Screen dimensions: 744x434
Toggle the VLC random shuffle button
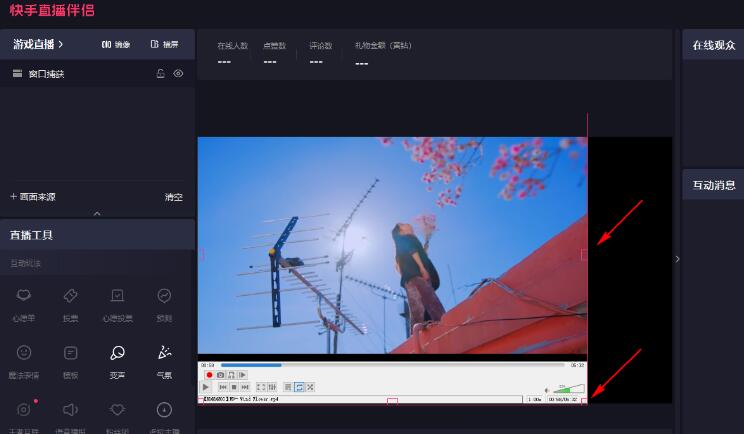coord(310,388)
